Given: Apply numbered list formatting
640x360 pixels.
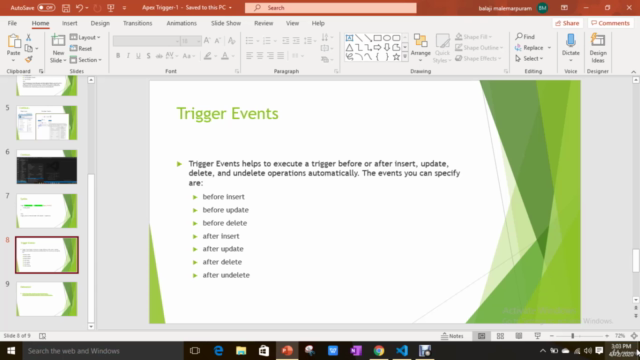Looking at the screenshot, I should tap(267, 40).
